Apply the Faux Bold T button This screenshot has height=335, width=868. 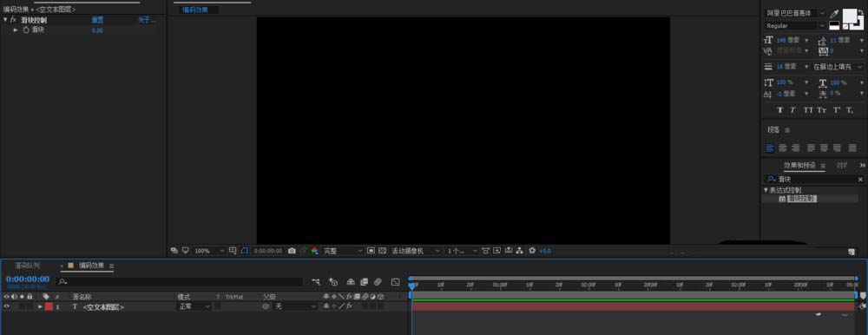(780, 110)
